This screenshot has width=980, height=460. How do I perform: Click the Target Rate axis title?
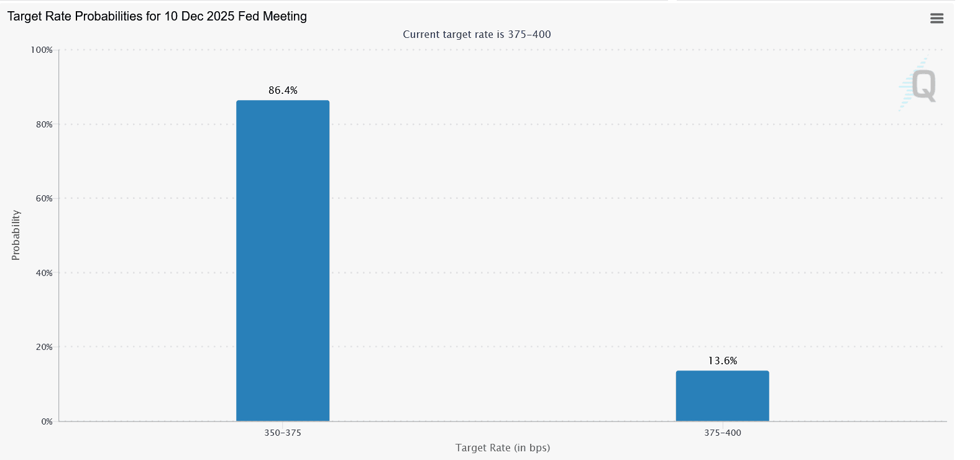tap(502, 448)
